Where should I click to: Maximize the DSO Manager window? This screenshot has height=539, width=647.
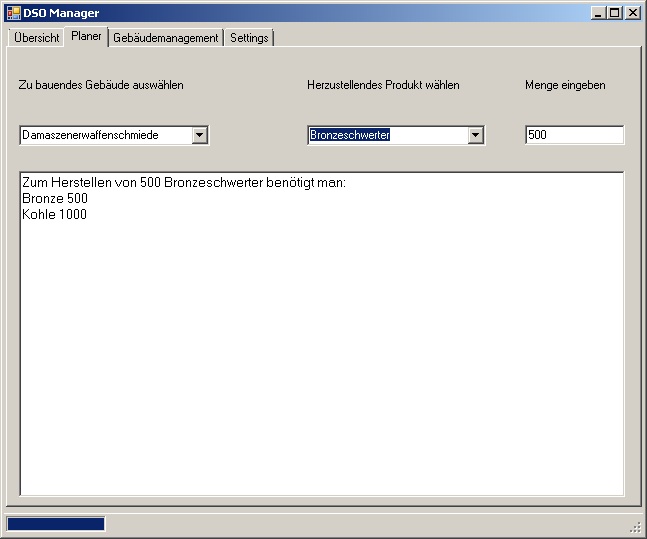coord(615,12)
